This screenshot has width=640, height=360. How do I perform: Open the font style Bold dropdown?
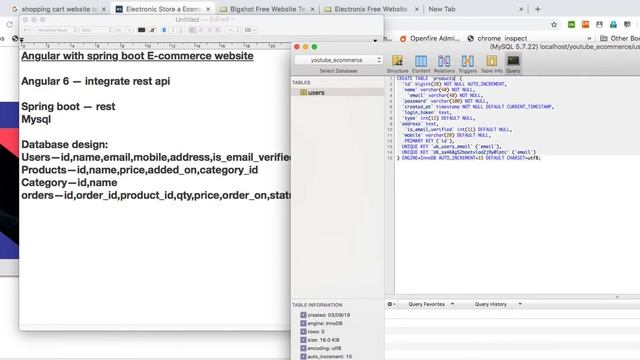[96, 30]
